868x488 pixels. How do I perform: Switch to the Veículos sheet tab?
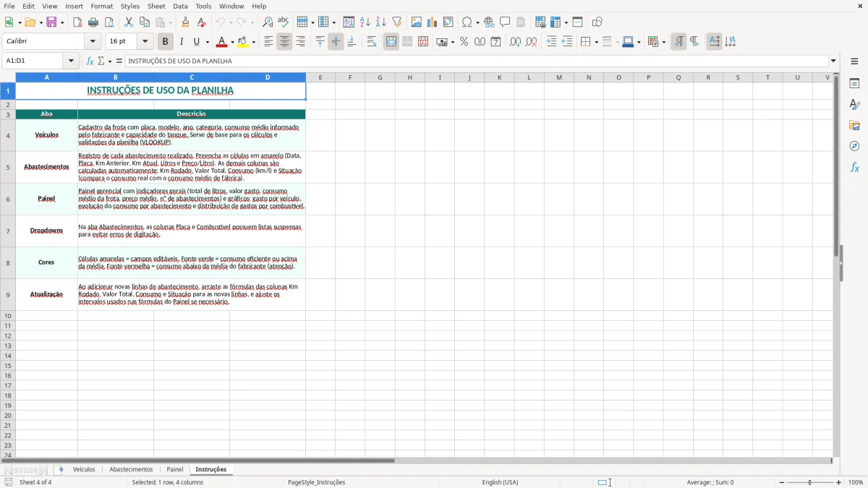[84, 469]
